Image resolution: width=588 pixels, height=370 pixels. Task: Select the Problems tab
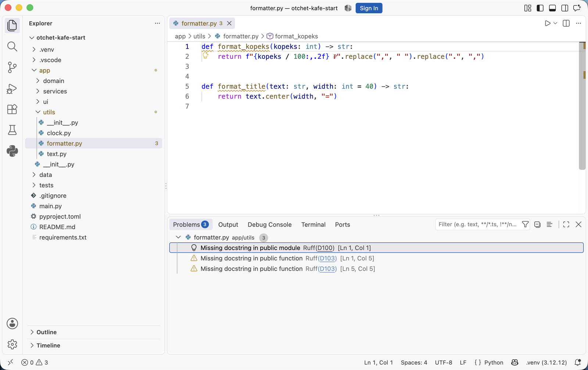coord(191,224)
